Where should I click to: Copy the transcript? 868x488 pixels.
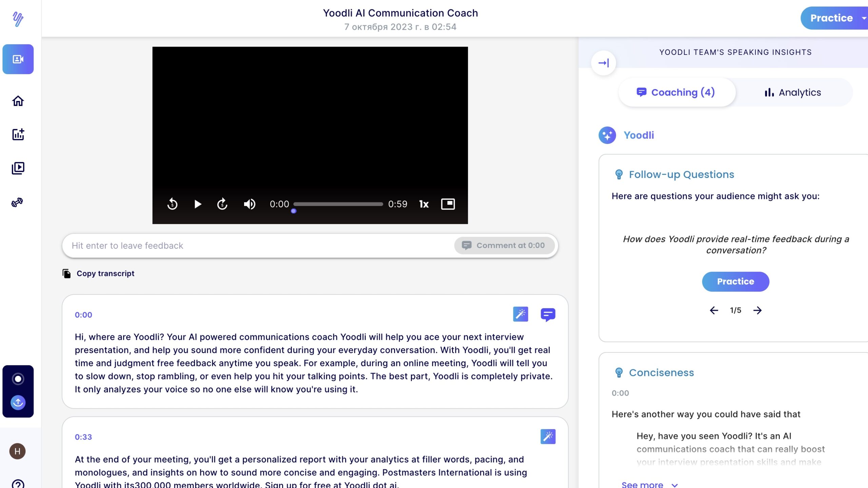(x=98, y=273)
